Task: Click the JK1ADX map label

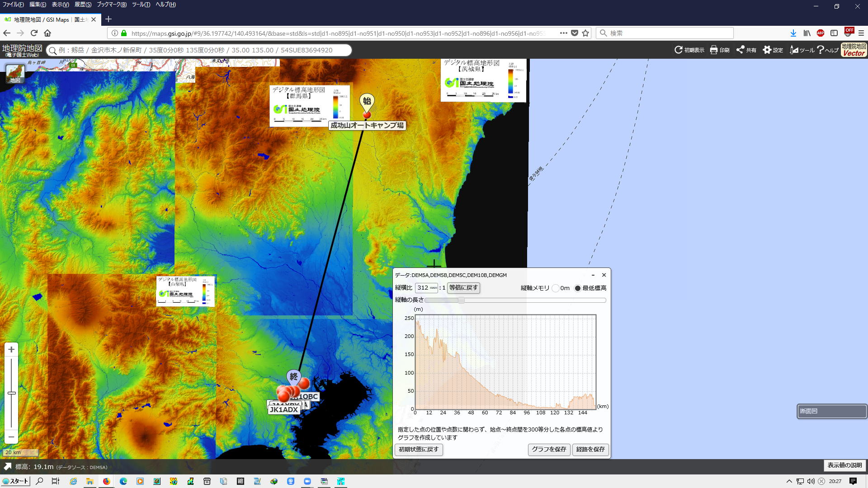Action: [284, 410]
